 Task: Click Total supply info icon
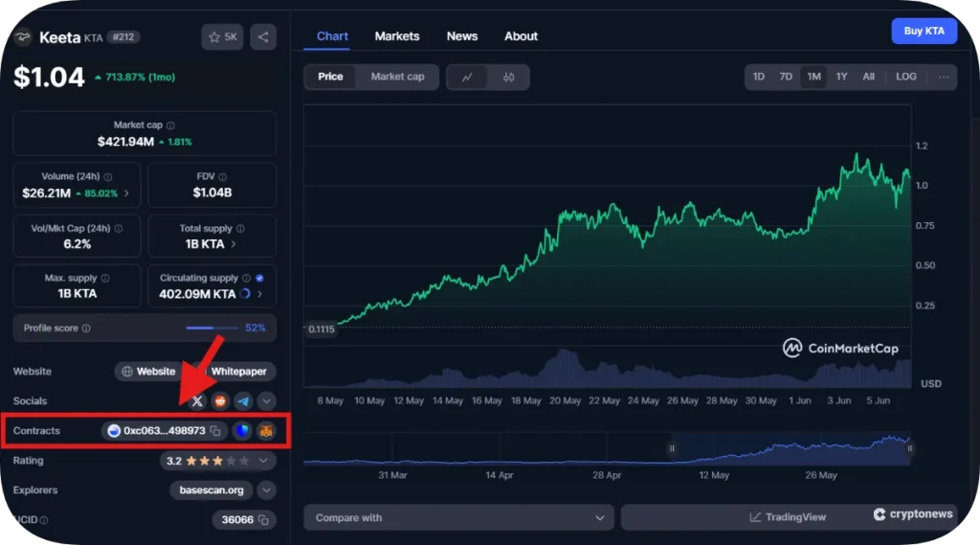[240, 228]
